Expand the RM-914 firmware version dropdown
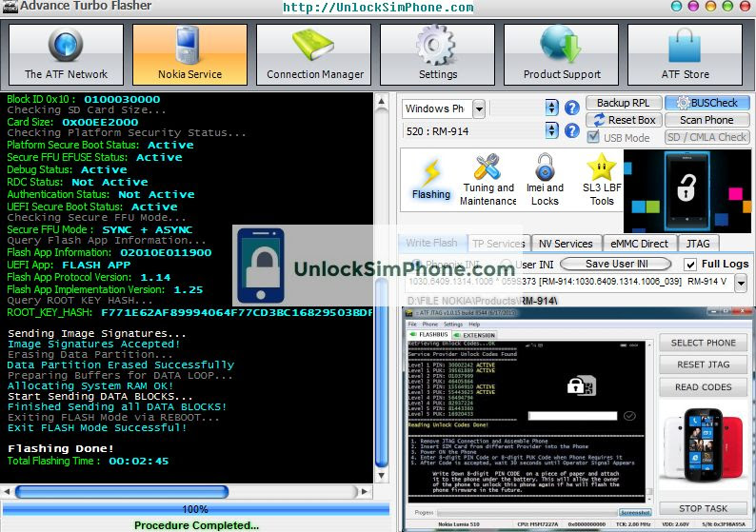Viewport: 756px width, 532px height. tap(741, 283)
